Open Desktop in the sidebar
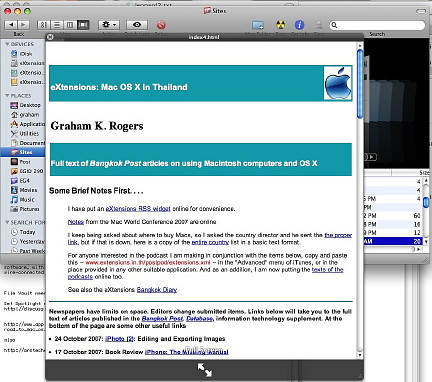Viewport: 432px width, 382px height. pos(25,105)
